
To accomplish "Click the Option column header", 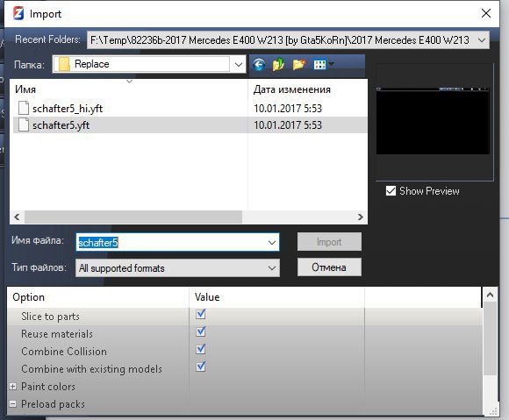I will point(97,297).
